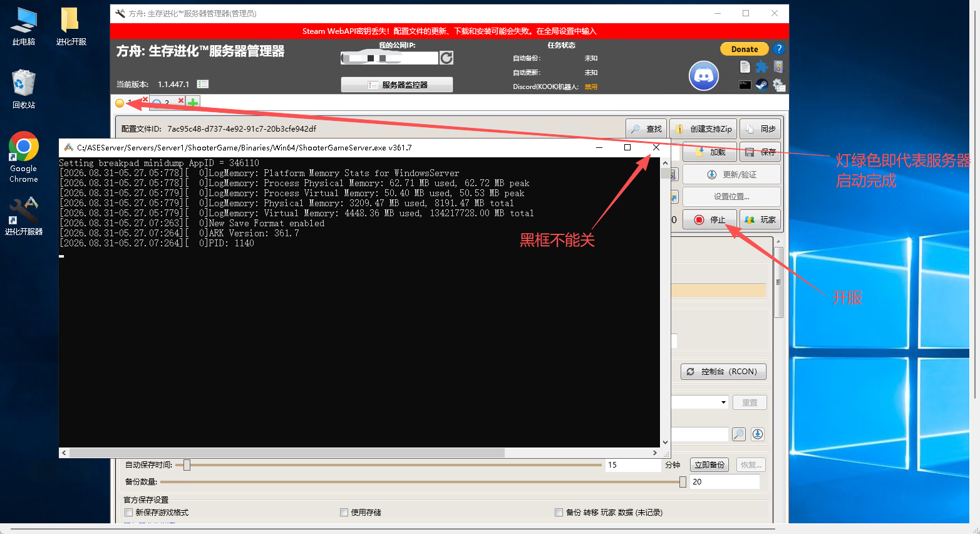The image size is (980, 534).
Task: Click the auto-save minutes field showing 15
Action: [x=634, y=465]
